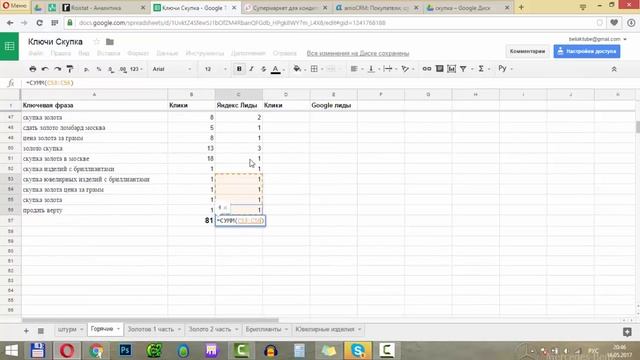
Task: Click the decrease decimal places icon
Action: [x=111, y=69]
